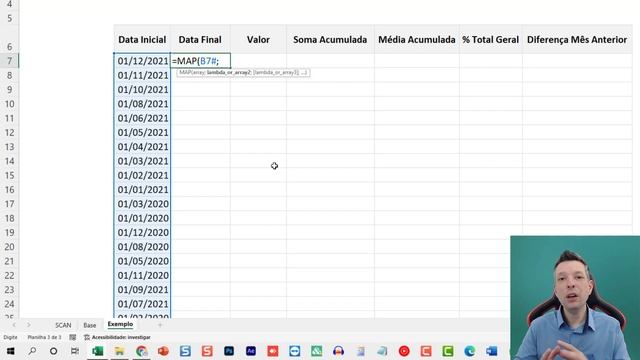Select the Exemplo sheet tab
This screenshot has width=640, height=360.
[120, 324]
